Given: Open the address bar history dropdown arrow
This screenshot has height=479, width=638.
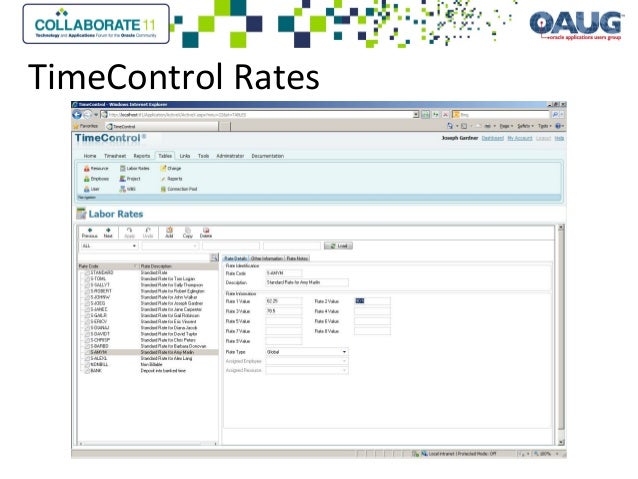Looking at the screenshot, I should click(x=416, y=115).
